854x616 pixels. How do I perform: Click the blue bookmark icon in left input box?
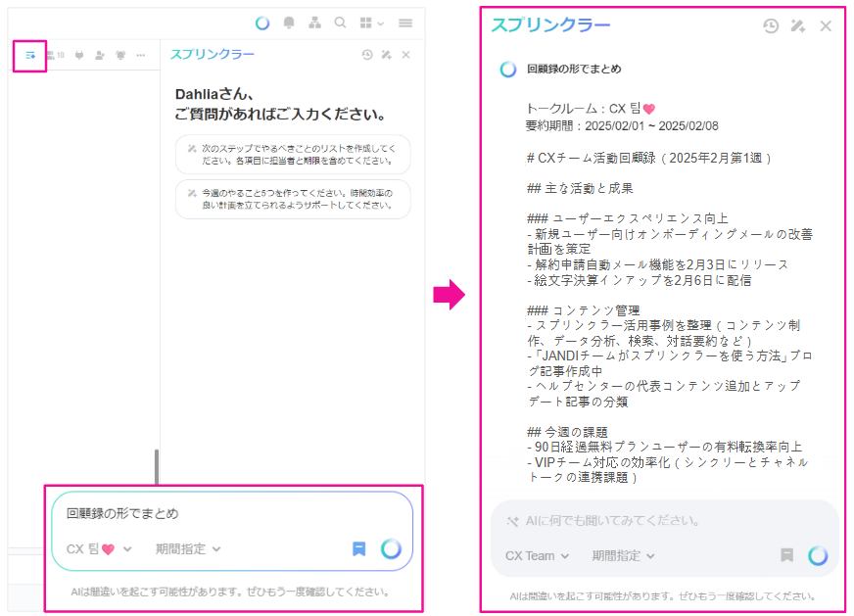pyautogui.click(x=358, y=549)
